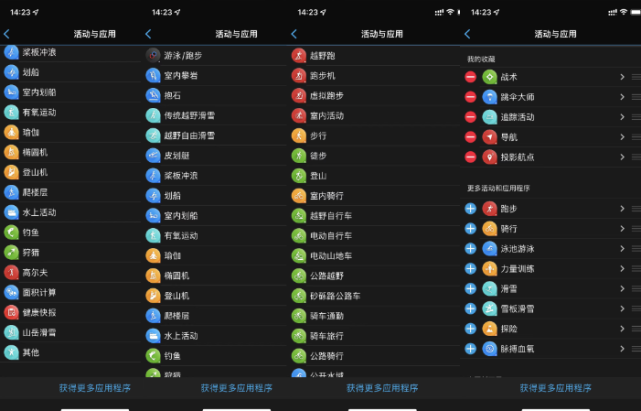Remove 追踪活动 from favorites via minus

pyautogui.click(x=471, y=117)
